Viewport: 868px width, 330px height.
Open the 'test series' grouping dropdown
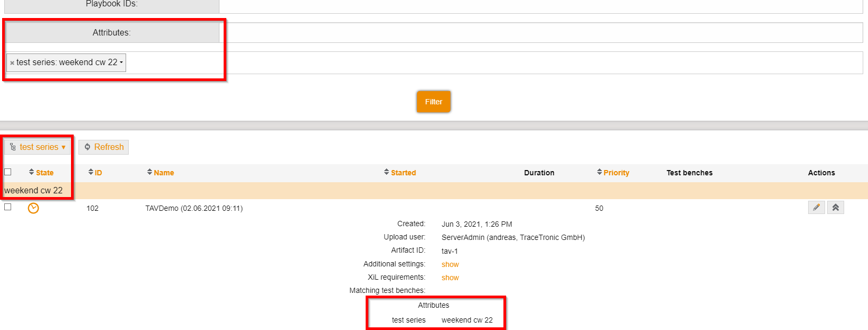pyautogui.click(x=38, y=147)
